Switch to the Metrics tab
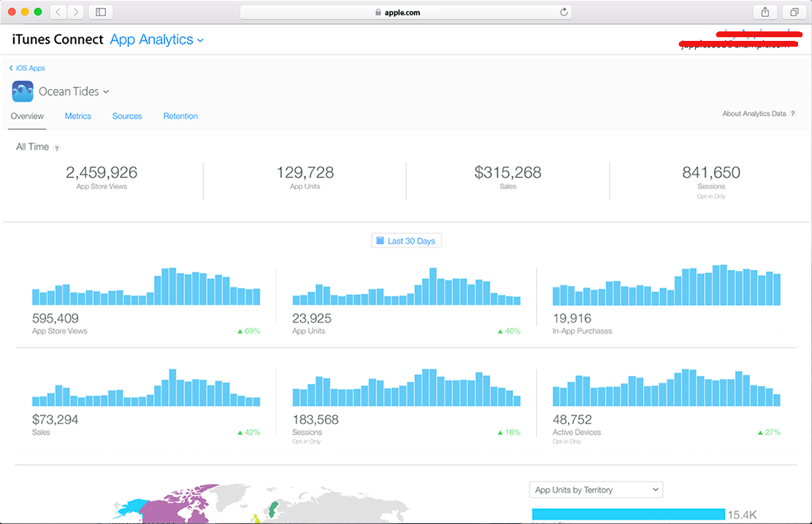The width and height of the screenshot is (812, 524). coord(77,115)
